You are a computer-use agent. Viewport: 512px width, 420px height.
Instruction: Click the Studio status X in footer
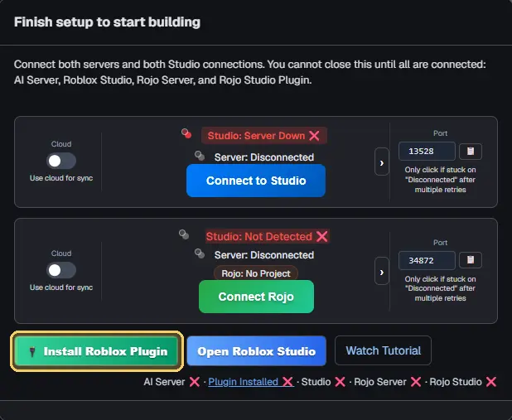[340, 382]
